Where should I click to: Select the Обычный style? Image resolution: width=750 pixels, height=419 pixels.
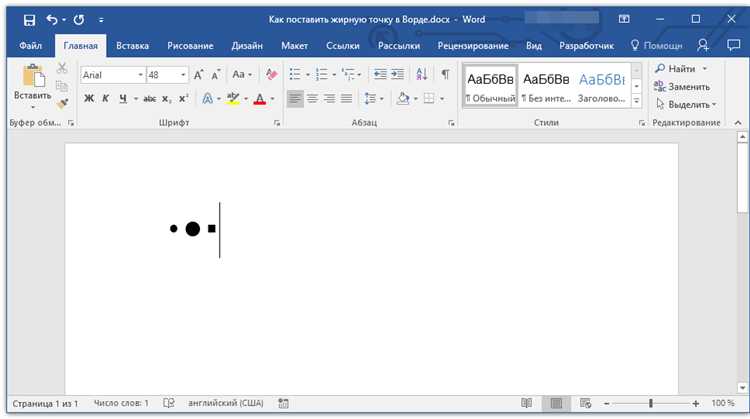pyautogui.click(x=490, y=86)
